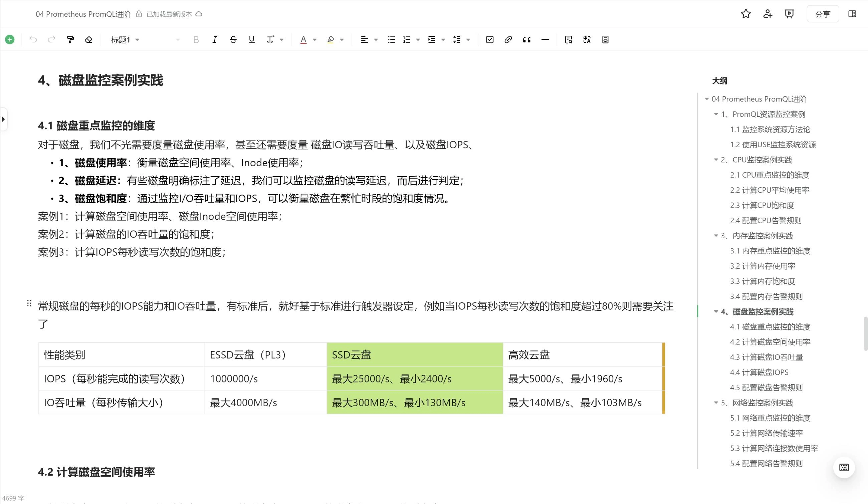This screenshot has height=504, width=868.
Task: Click the 分享 share button
Action: [x=823, y=14]
